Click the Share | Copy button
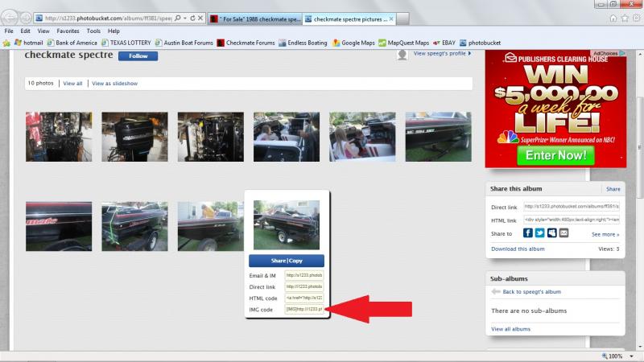Viewport: 644px width, 362px height. pyautogui.click(x=287, y=261)
